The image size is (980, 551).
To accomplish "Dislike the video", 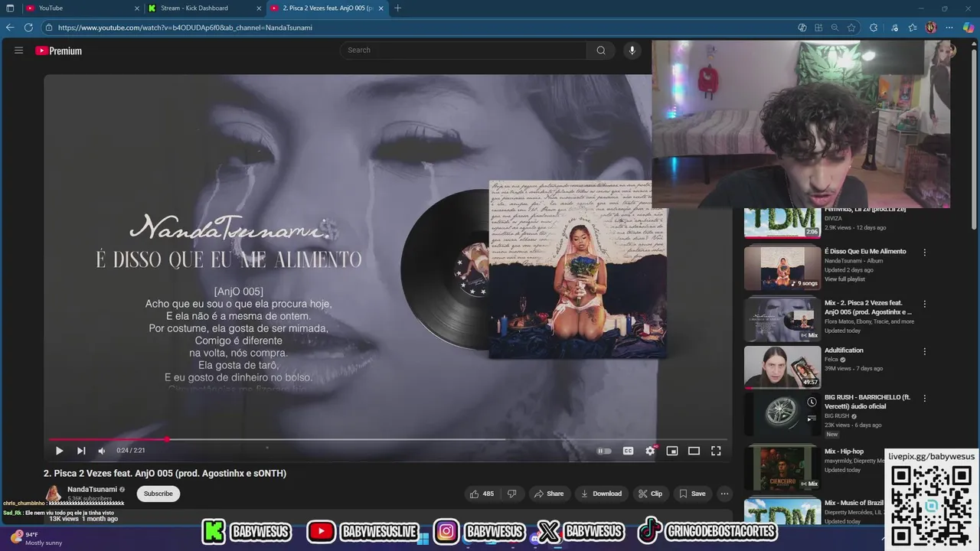I will [512, 494].
